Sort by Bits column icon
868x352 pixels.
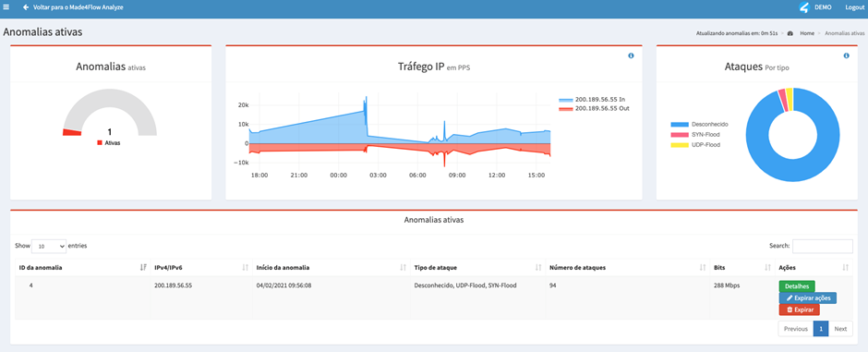(767, 268)
